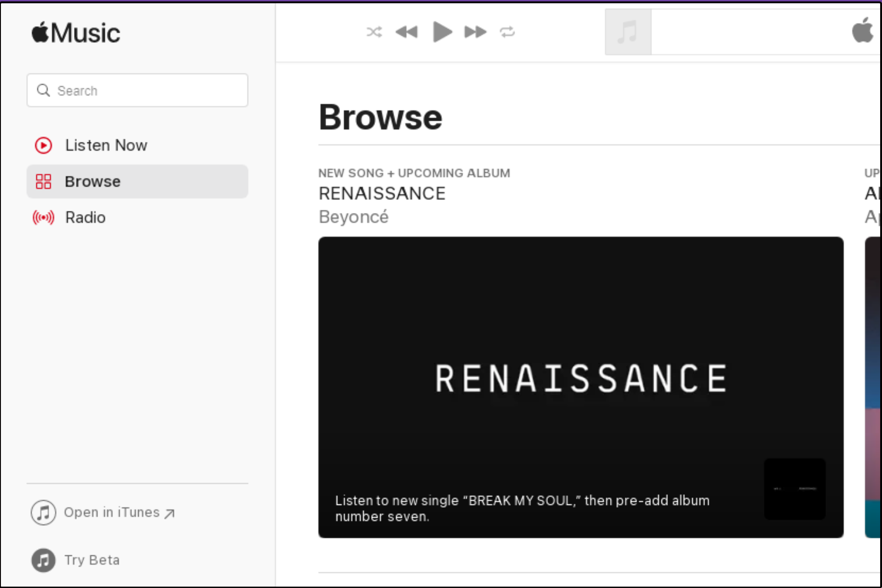Click the RENAISSANCE title link
Viewport: 882px width, 588px height.
click(x=382, y=193)
